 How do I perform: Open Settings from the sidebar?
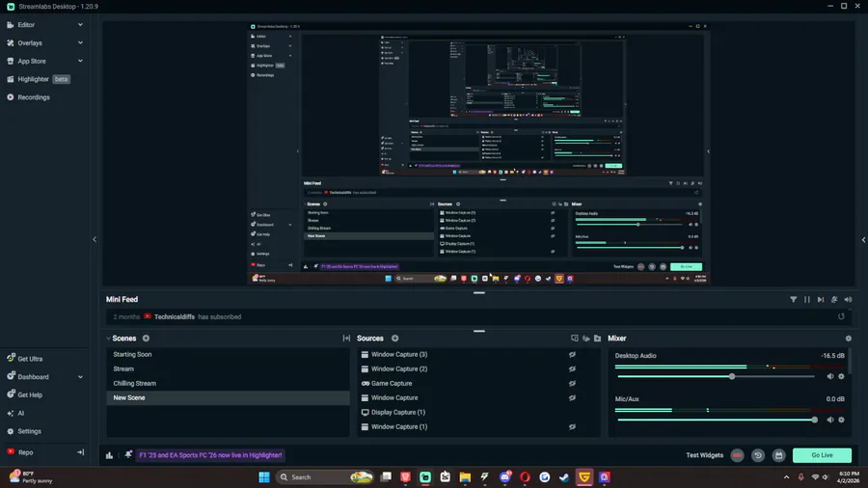pos(29,431)
